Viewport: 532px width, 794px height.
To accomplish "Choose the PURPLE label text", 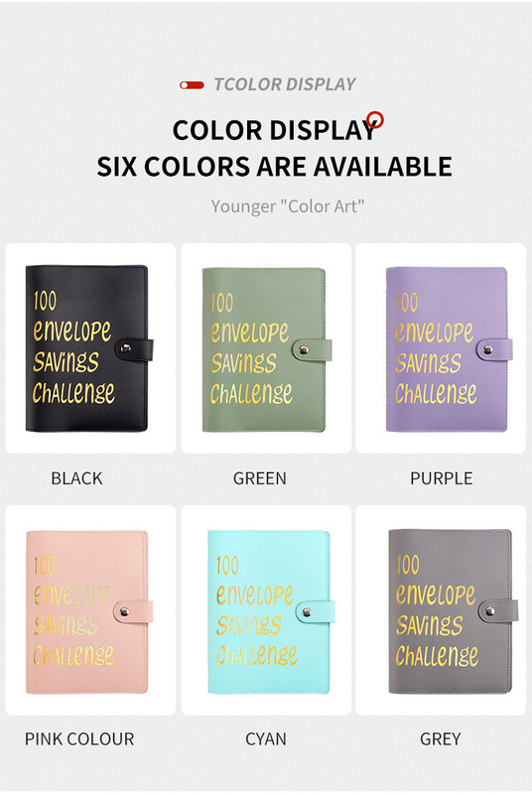I will pyautogui.click(x=442, y=478).
